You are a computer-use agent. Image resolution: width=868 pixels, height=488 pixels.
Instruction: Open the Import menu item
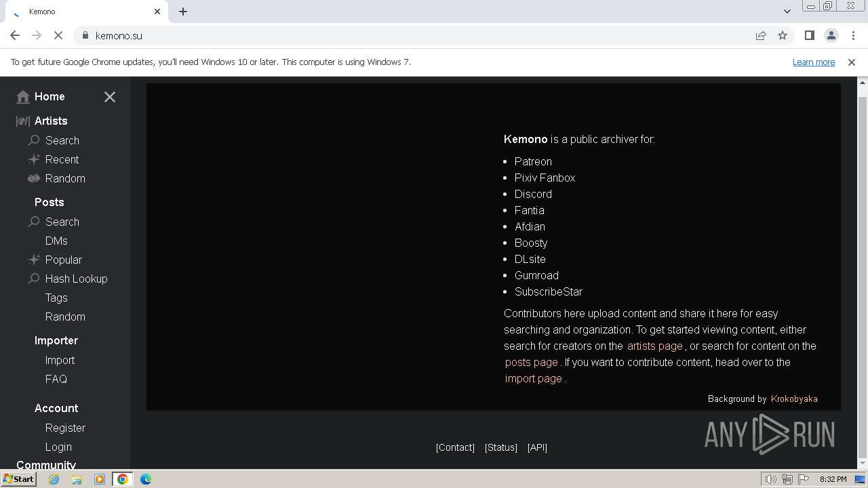click(x=60, y=360)
